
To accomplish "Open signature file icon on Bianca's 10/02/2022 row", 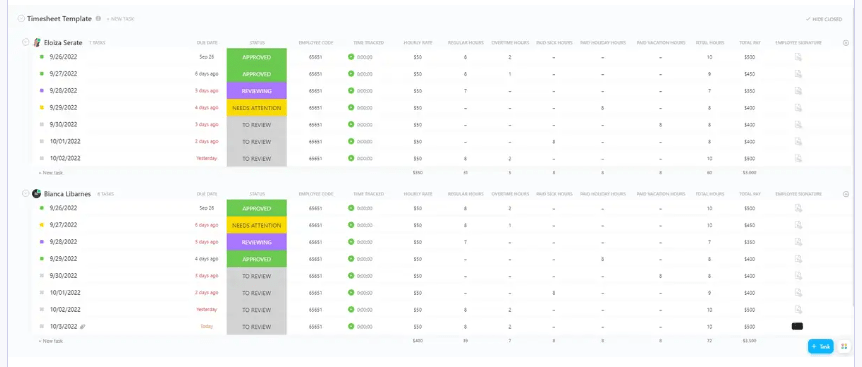I will click(798, 309).
